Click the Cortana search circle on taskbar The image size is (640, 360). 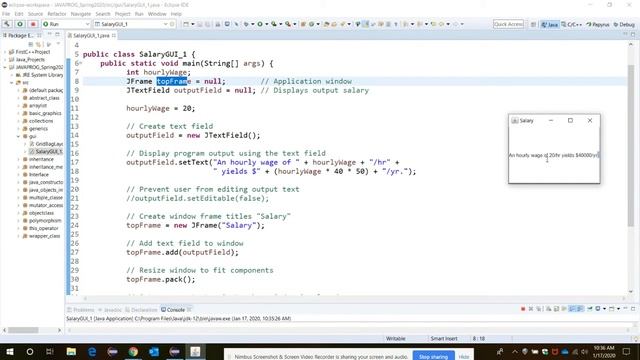[30, 351]
